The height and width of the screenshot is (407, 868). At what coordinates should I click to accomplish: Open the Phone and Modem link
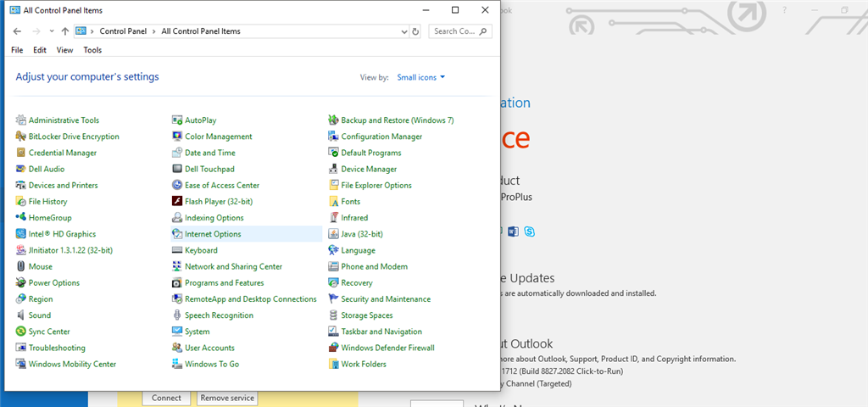coord(374,266)
